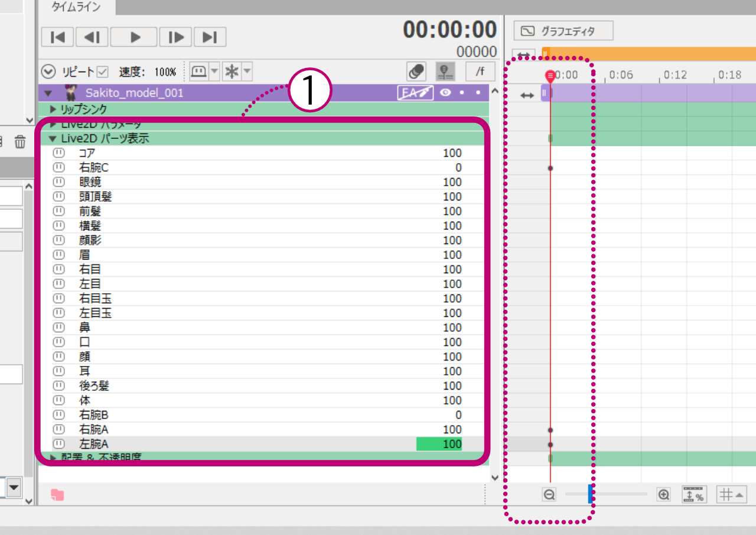
Task: Click the keyframe face icon button
Action: click(198, 72)
